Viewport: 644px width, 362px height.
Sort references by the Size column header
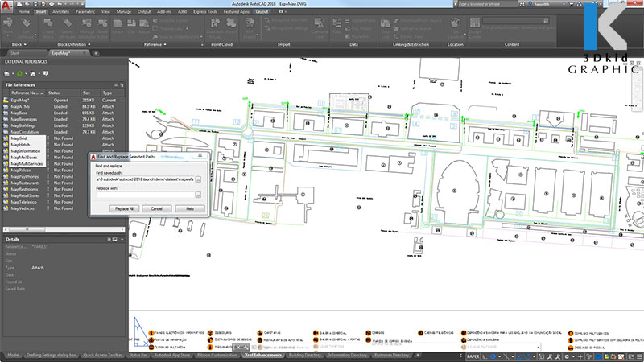pos(86,93)
